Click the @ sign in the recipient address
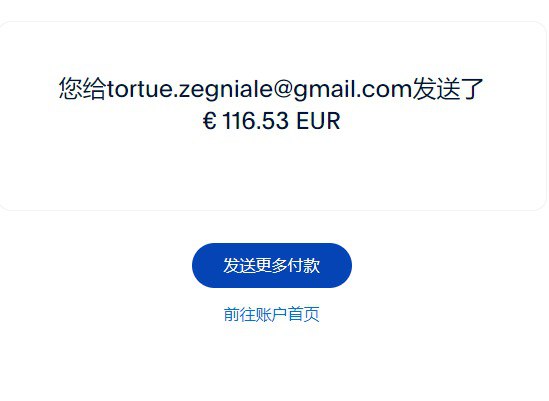Image resolution: width=549 pixels, height=401 pixels. (283, 89)
